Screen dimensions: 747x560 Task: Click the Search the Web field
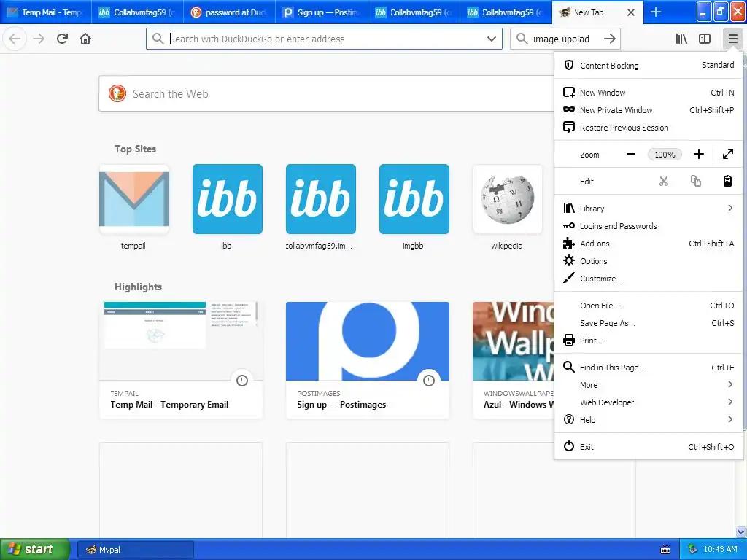click(x=326, y=94)
